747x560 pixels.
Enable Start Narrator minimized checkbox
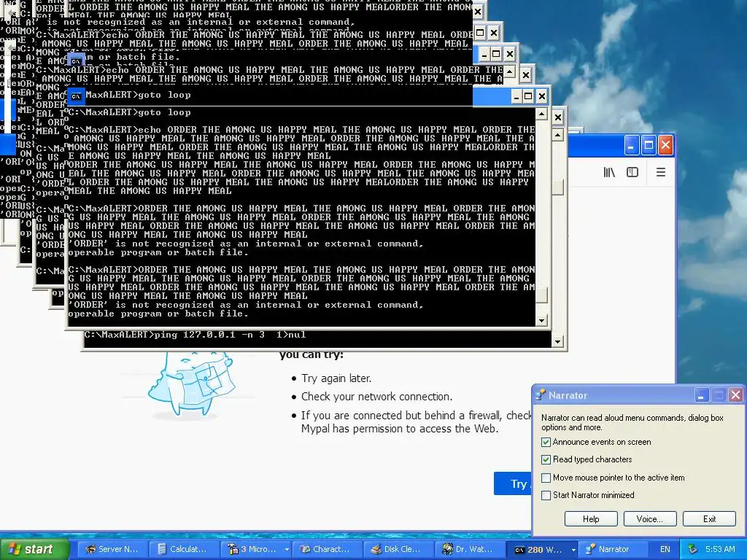pyautogui.click(x=546, y=495)
